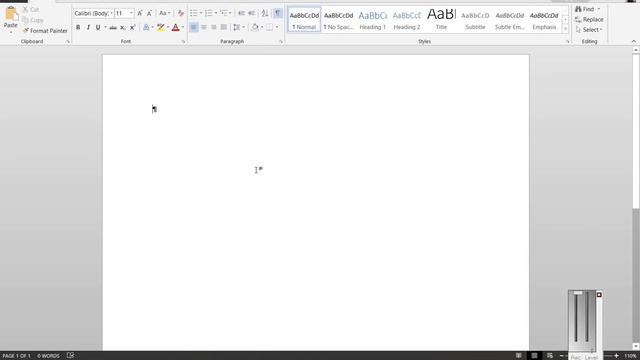
Task: Expand font color dropdown arrow
Action: pyautogui.click(x=182, y=27)
